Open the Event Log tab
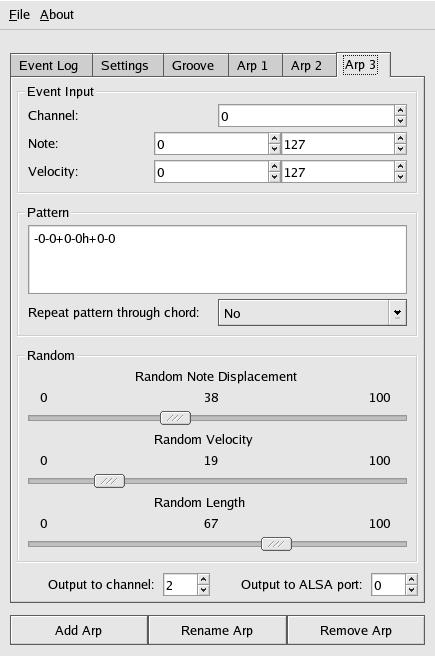The width and height of the screenshot is (435, 656). tap(49, 66)
